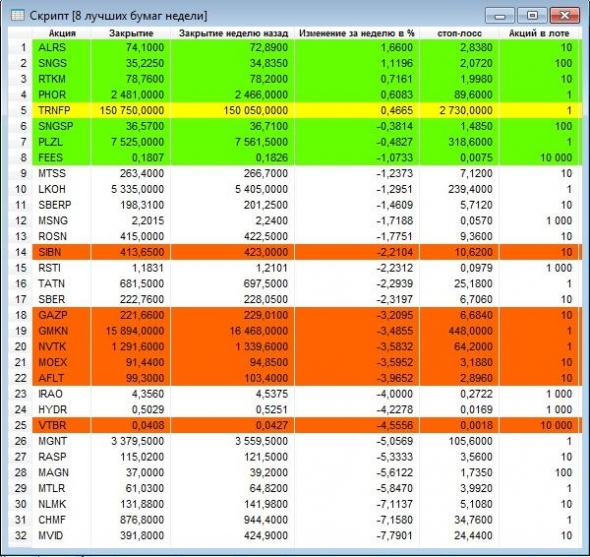The width and height of the screenshot is (590, 557).
Task: Select the ALRS ticker cell
Action: click(62, 47)
